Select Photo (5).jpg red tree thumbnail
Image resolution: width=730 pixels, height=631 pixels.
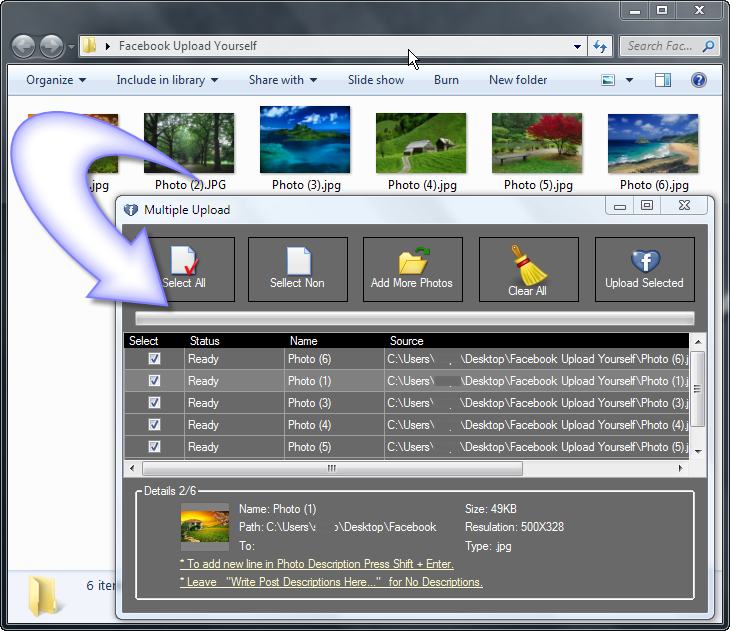click(x=537, y=142)
